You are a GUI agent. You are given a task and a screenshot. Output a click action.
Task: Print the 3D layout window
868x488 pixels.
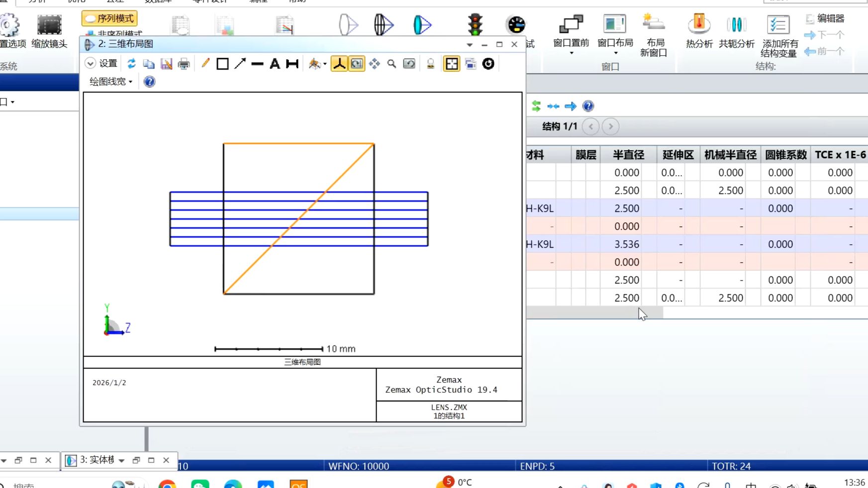[184, 64]
